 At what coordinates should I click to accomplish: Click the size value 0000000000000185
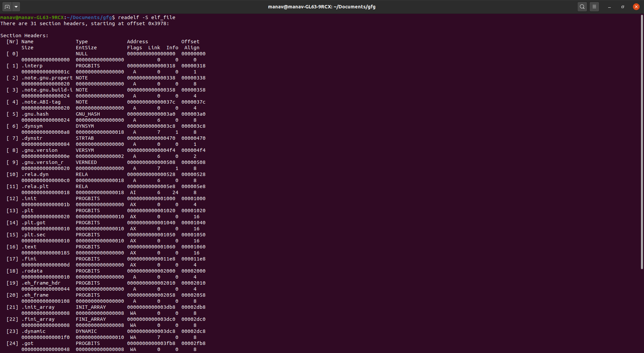46,253
